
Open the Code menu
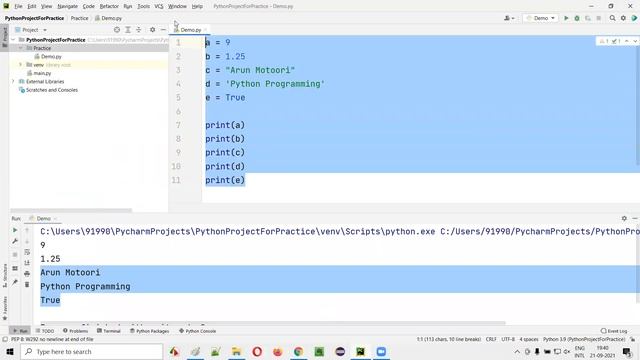[x=89, y=7]
